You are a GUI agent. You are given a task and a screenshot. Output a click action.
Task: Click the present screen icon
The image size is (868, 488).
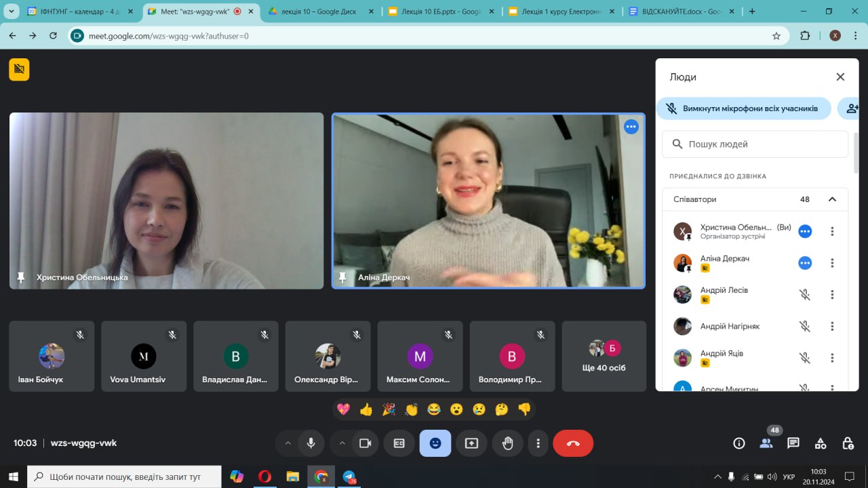471,443
